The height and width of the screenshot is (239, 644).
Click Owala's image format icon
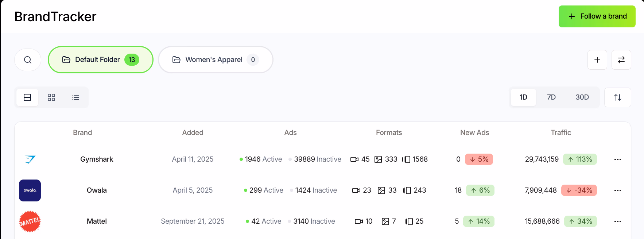click(381, 190)
